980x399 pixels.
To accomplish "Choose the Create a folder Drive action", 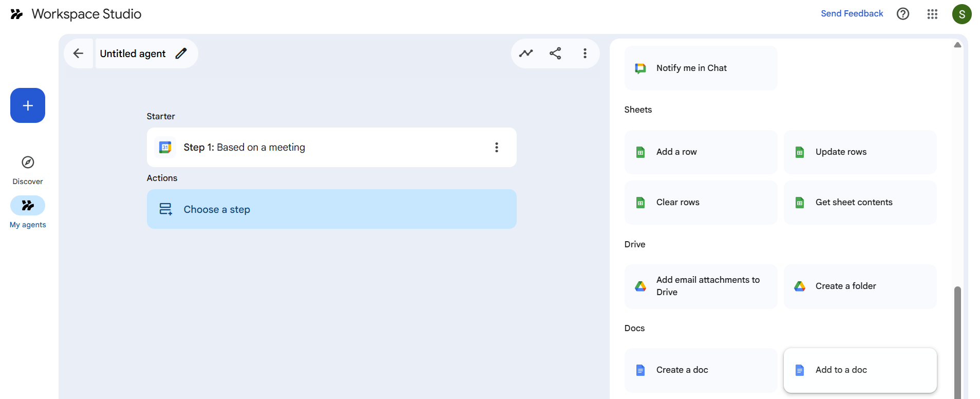I will pyautogui.click(x=860, y=286).
